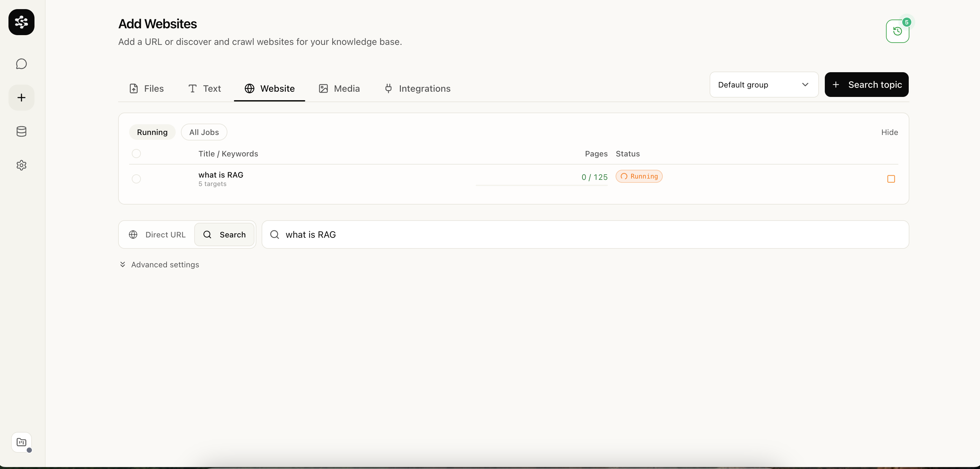Screen dimensions: 980x469
Task: Switch to the Files tab
Action: point(146,88)
